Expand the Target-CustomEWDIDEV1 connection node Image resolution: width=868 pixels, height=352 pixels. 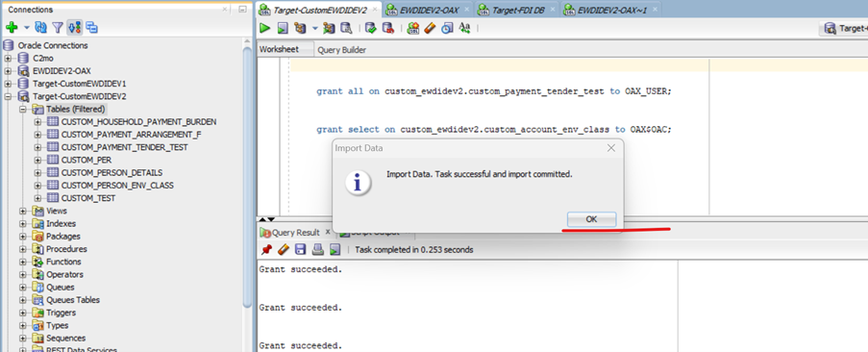click(x=8, y=84)
